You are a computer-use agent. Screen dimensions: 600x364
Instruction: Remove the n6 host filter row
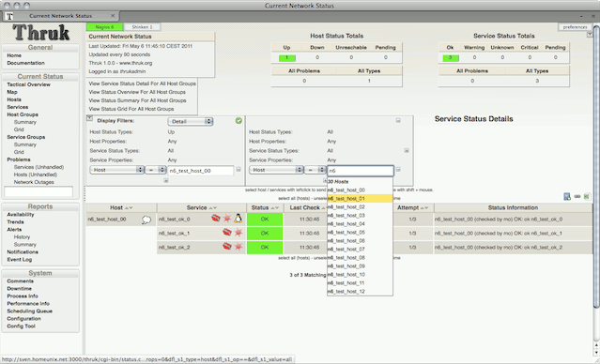coord(398,170)
